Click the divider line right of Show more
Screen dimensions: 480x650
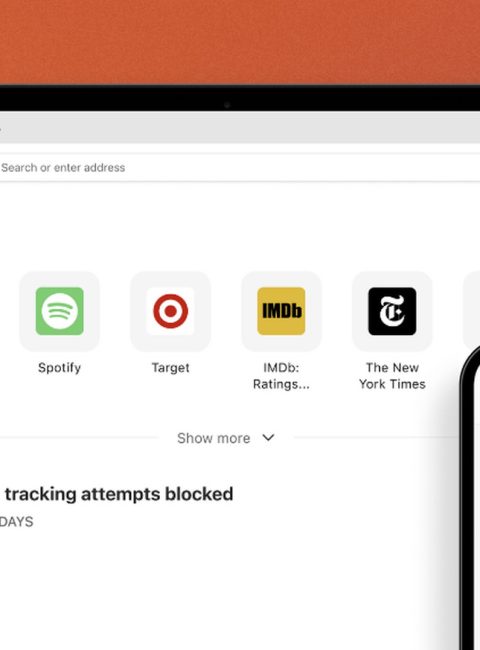(375, 437)
